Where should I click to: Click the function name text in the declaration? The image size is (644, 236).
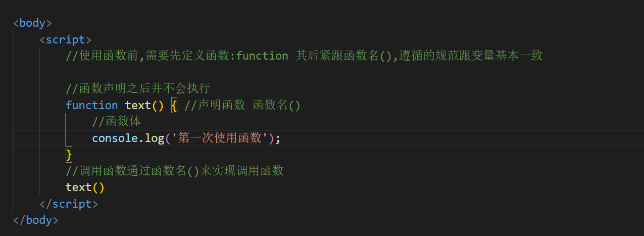click(x=138, y=105)
